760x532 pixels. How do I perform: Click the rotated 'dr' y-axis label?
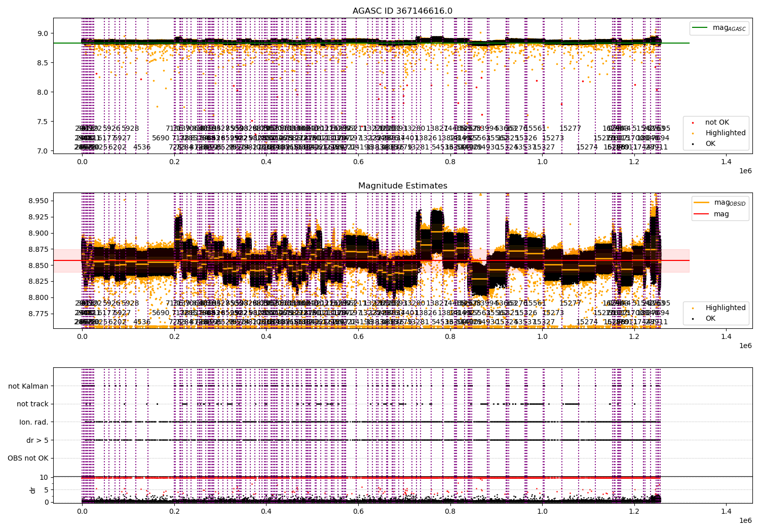coord(33,489)
